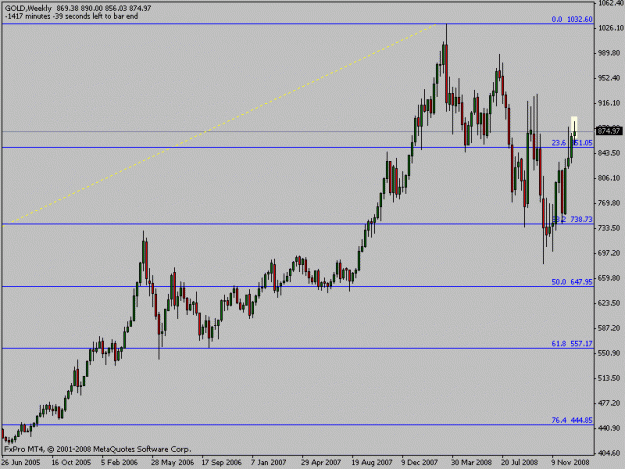Select the 76.4 Fibonacci label 444.85
The height and width of the screenshot is (469, 625).
click(572, 420)
